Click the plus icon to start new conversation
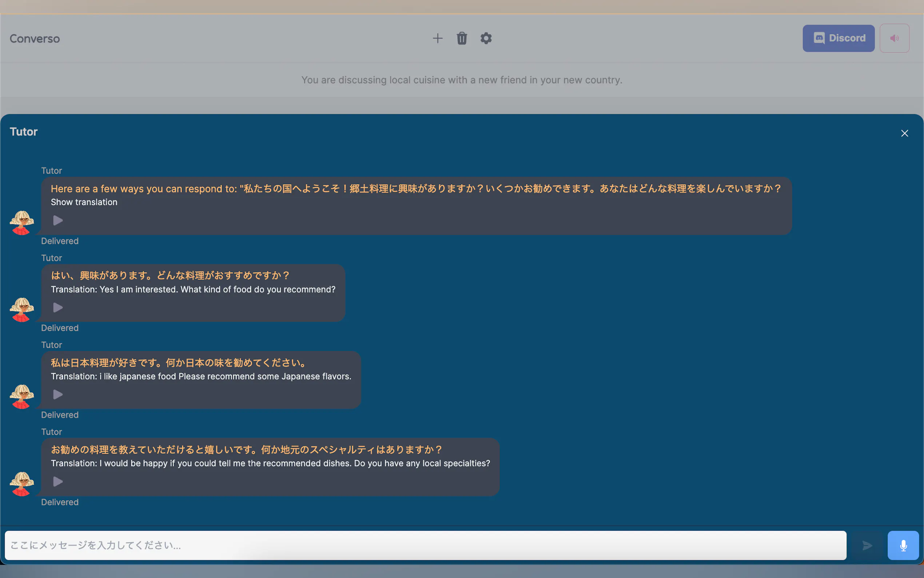924x578 pixels. [437, 38]
